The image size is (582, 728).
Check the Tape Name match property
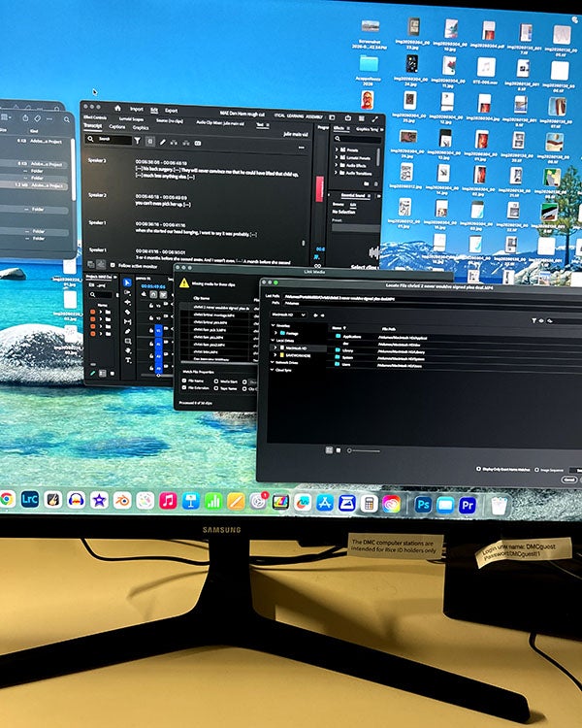(x=216, y=388)
